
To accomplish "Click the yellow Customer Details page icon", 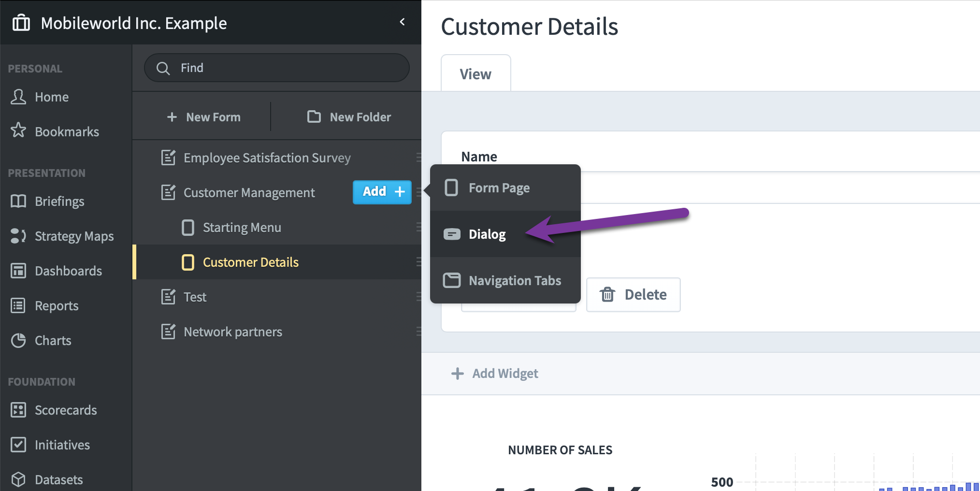I will tap(188, 262).
